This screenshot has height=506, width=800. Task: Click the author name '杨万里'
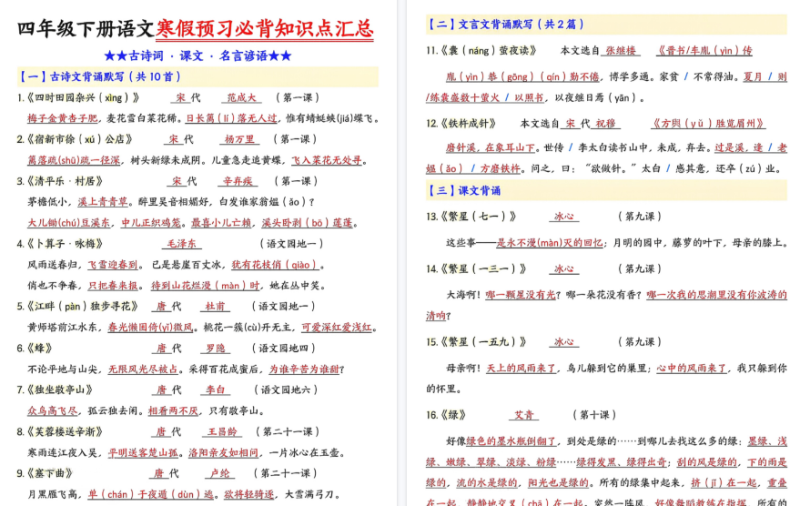pos(239,139)
